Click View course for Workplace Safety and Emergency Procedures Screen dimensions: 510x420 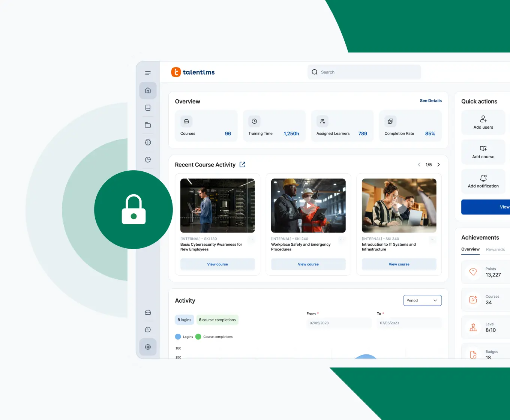[x=308, y=264]
